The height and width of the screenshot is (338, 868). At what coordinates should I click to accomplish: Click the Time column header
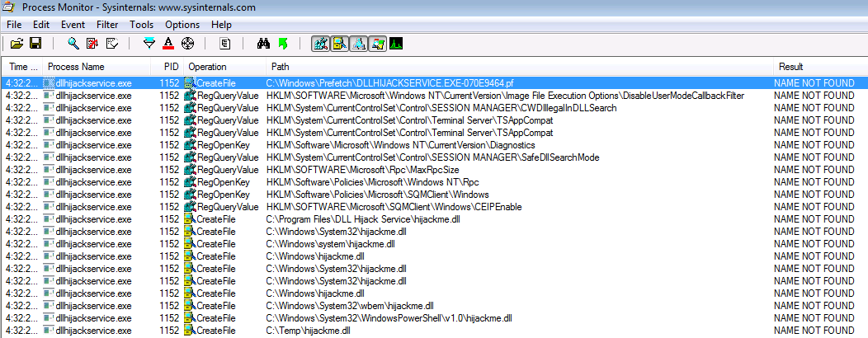(x=22, y=67)
